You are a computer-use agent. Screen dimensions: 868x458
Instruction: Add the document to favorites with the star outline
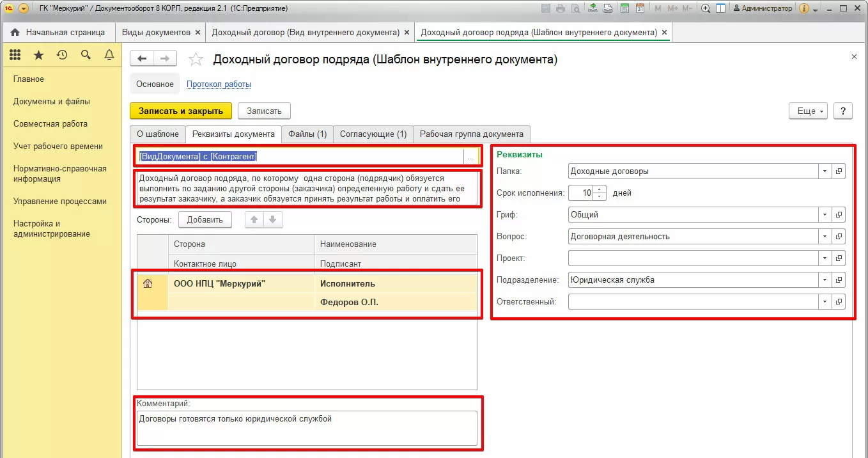click(196, 59)
